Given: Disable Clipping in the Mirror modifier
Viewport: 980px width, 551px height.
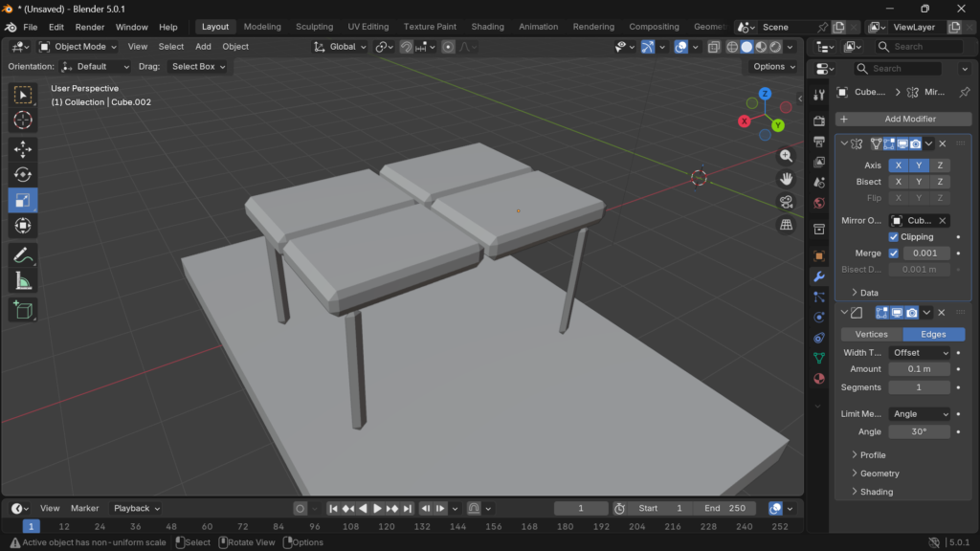Looking at the screenshot, I should (894, 236).
